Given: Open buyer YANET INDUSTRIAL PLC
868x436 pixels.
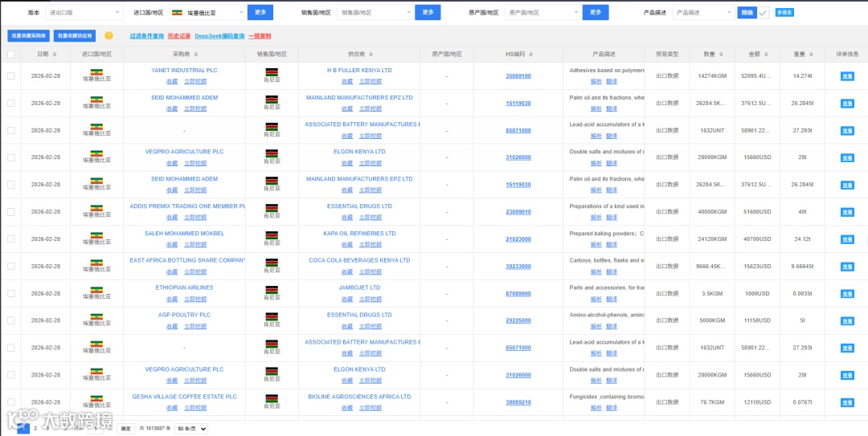Looking at the screenshot, I should coord(184,71).
